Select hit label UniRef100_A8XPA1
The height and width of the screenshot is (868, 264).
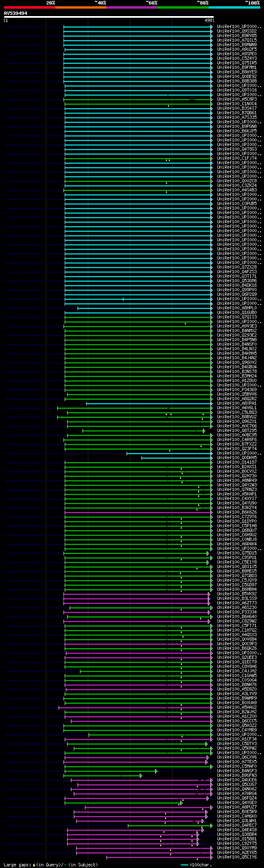237,403
